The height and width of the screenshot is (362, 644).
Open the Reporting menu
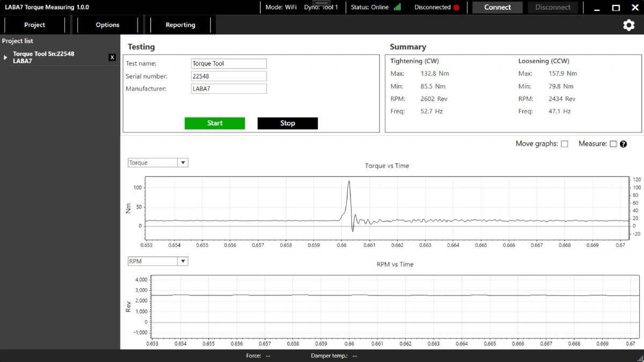point(180,25)
